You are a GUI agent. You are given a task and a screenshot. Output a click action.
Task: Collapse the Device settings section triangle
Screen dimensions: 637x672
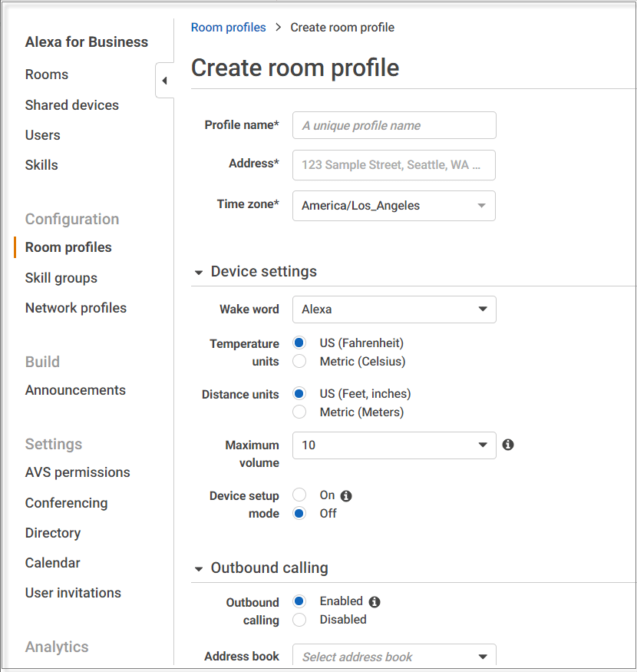[198, 273]
